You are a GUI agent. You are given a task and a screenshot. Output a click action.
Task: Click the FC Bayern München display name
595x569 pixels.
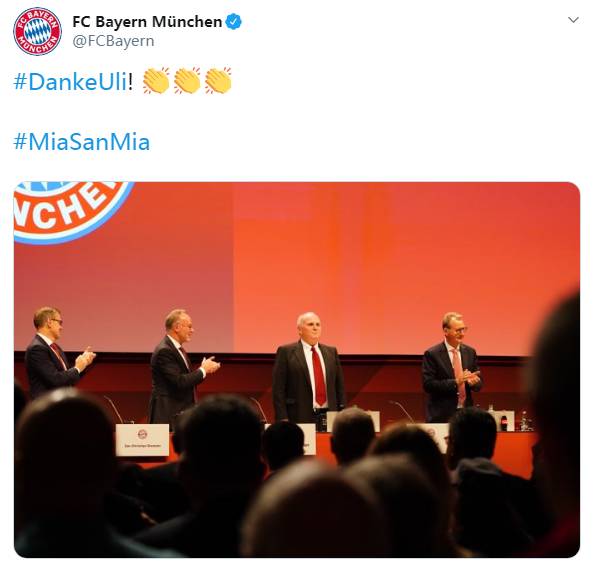click(147, 22)
